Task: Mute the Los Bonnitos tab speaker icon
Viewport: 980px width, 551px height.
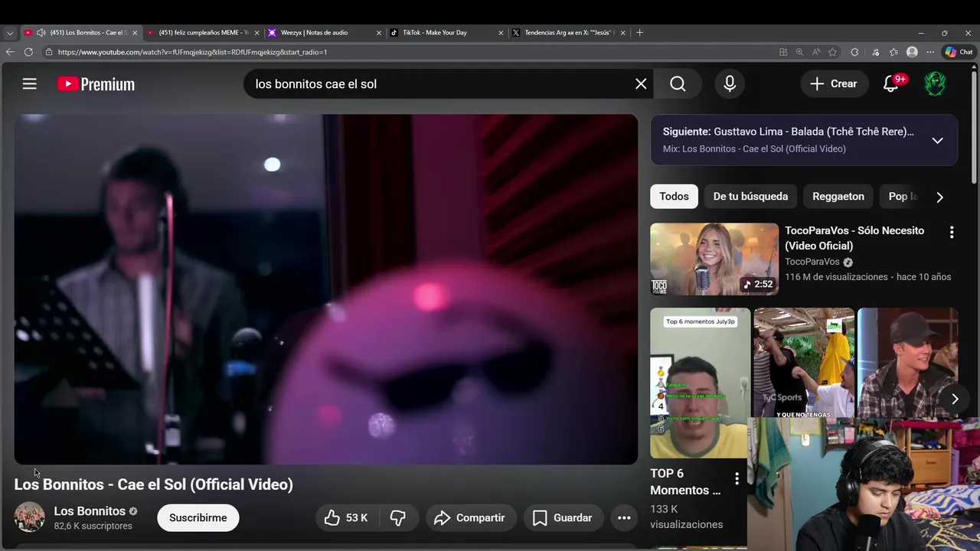Action: click(x=41, y=33)
